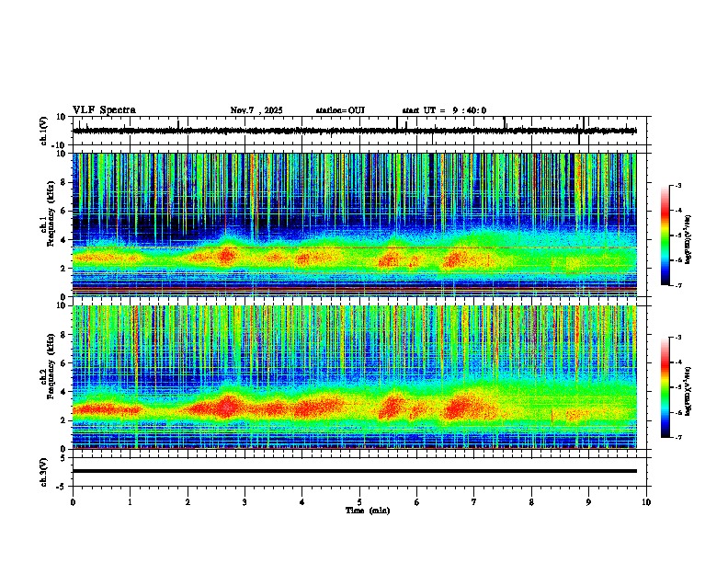Click the "-5" label on ch.2 color bar
This screenshot has height=563, width=728.
point(677,387)
